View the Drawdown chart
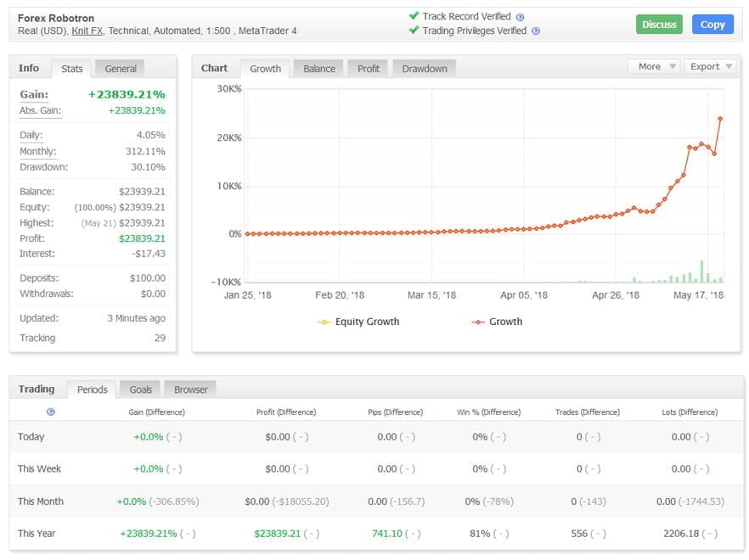Screen dimensions: 749x560 point(425,69)
